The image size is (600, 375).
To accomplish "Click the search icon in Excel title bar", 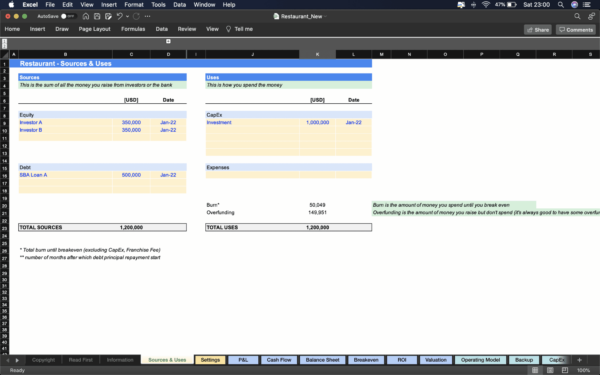I will 577,16.
